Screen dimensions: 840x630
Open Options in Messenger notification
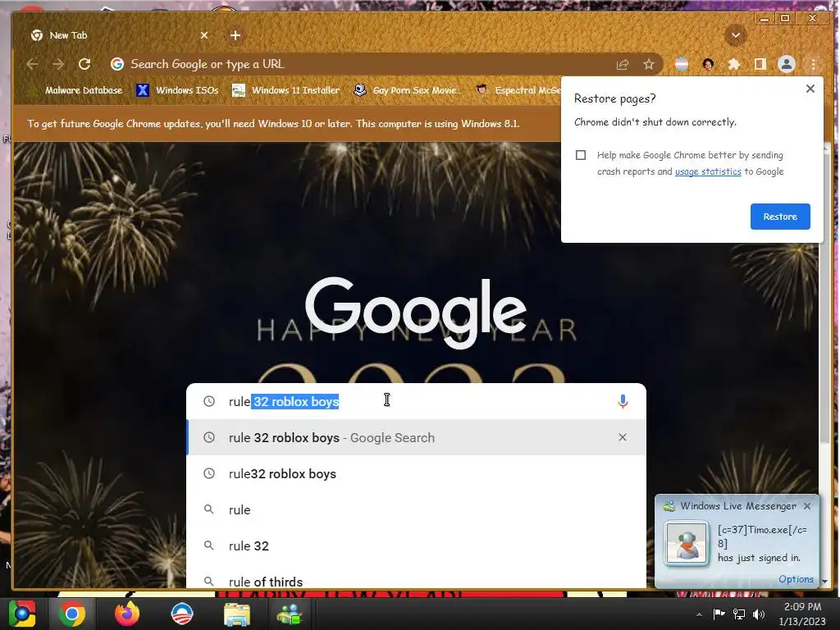pos(796,579)
